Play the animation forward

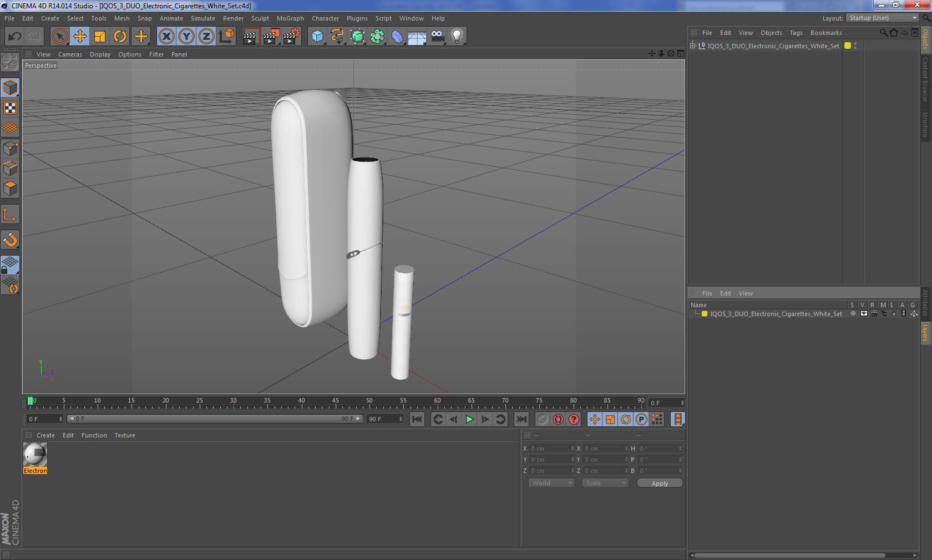pyautogui.click(x=469, y=419)
